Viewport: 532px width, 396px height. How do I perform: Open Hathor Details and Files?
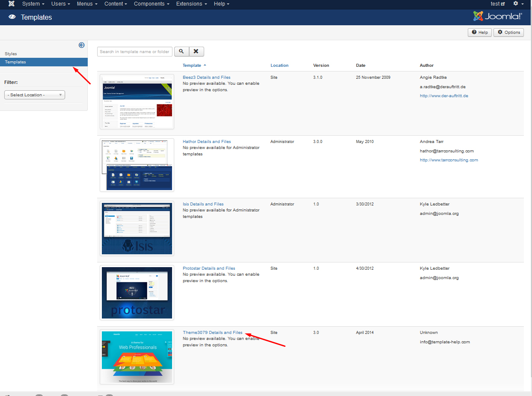pyautogui.click(x=207, y=142)
